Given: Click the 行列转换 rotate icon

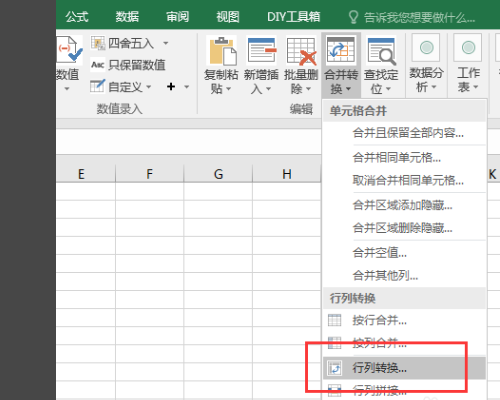Looking at the screenshot, I should [x=334, y=368].
